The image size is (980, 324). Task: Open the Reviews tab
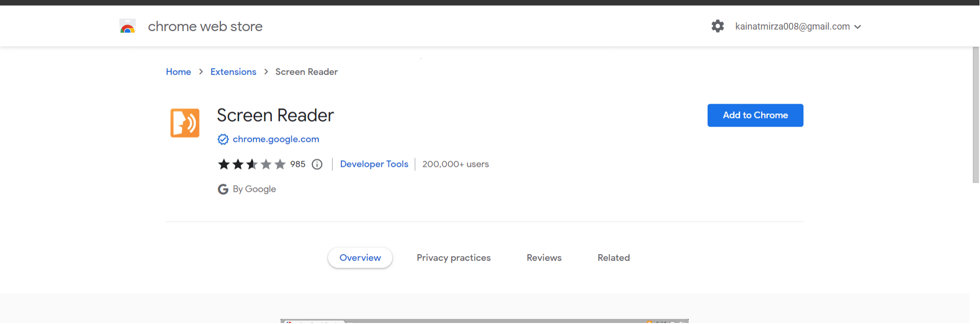pos(544,258)
